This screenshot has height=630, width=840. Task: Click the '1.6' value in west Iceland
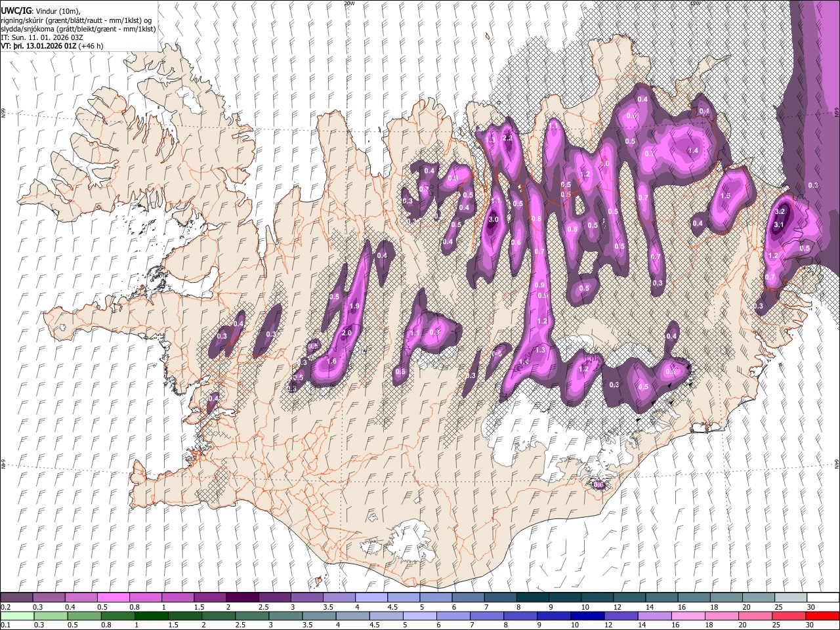(x=331, y=362)
